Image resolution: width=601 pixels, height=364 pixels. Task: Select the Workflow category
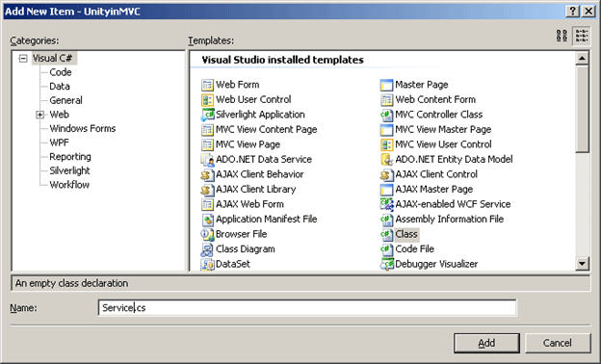pos(69,185)
